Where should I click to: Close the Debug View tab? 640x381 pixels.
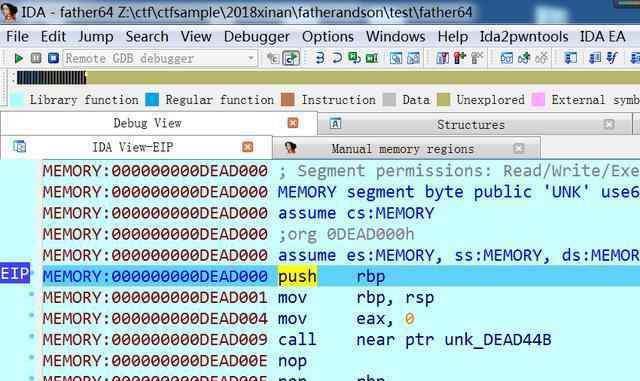tap(293, 123)
